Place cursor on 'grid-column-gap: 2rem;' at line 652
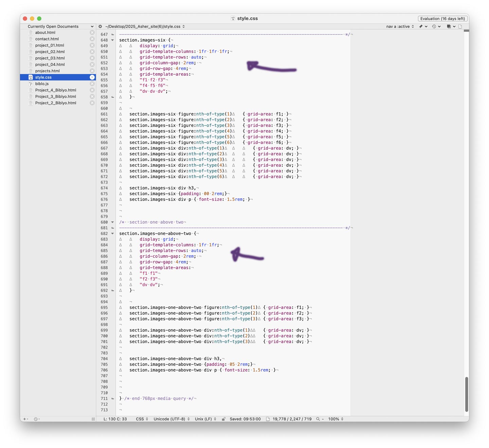Viewport: 489px width, 448px height. coord(168,63)
